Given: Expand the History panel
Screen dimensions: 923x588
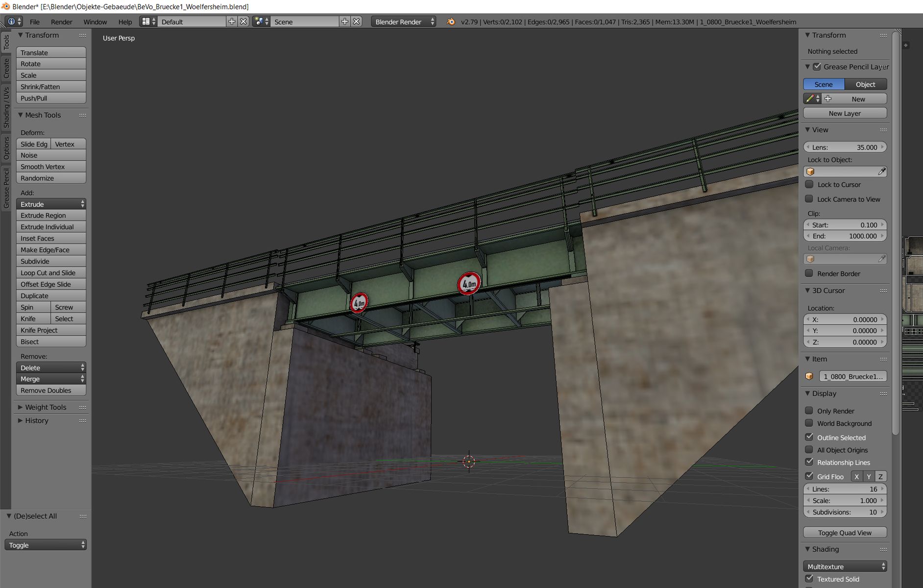Looking at the screenshot, I should pos(20,420).
